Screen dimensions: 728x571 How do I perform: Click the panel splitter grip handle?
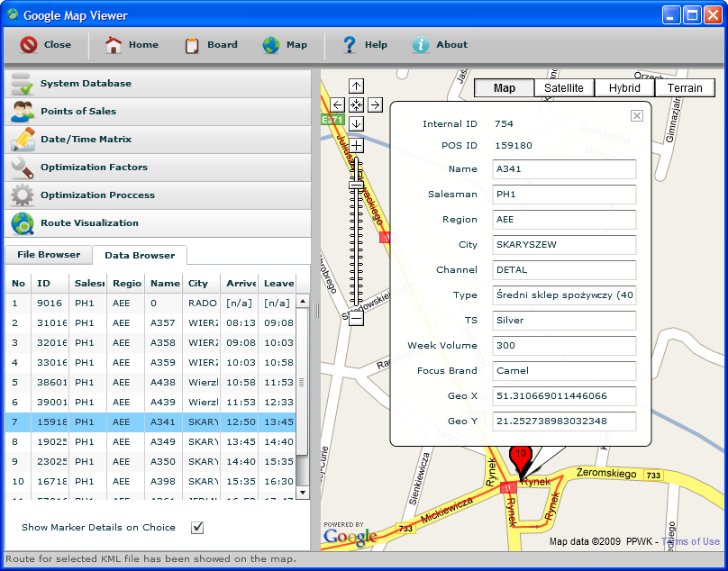[316, 311]
